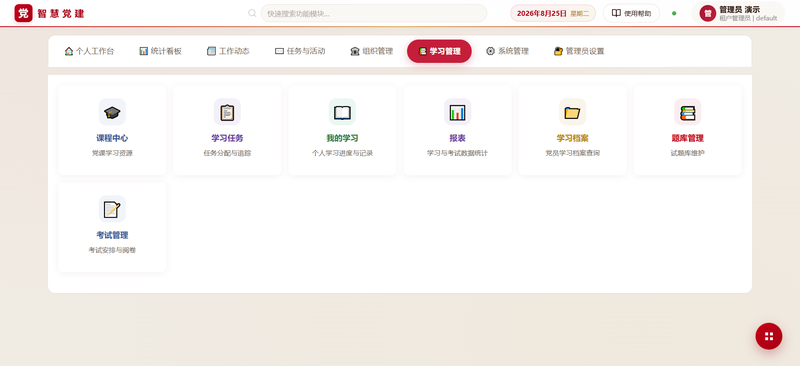
Task: Switch to 个人工作台 tab
Action: [x=89, y=51]
